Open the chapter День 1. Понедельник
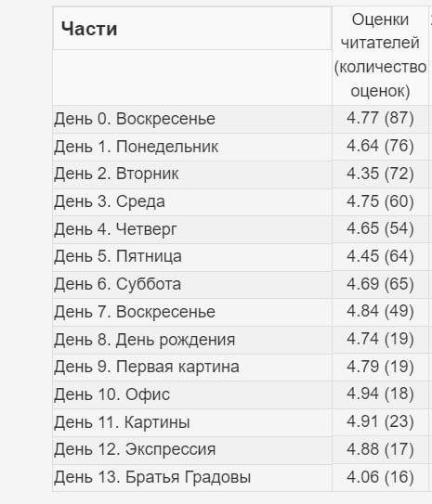432x504 pixels. click(x=136, y=147)
